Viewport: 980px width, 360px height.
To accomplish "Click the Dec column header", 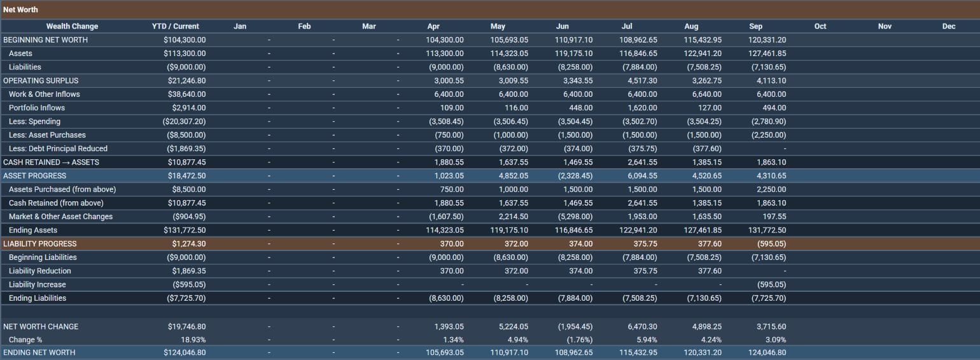I will (949, 26).
